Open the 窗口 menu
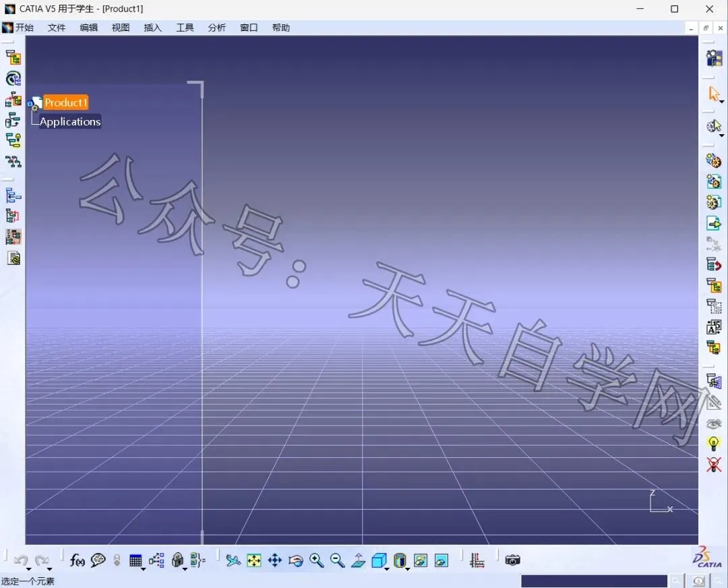The width and height of the screenshot is (728, 588). [x=249, y=28]
